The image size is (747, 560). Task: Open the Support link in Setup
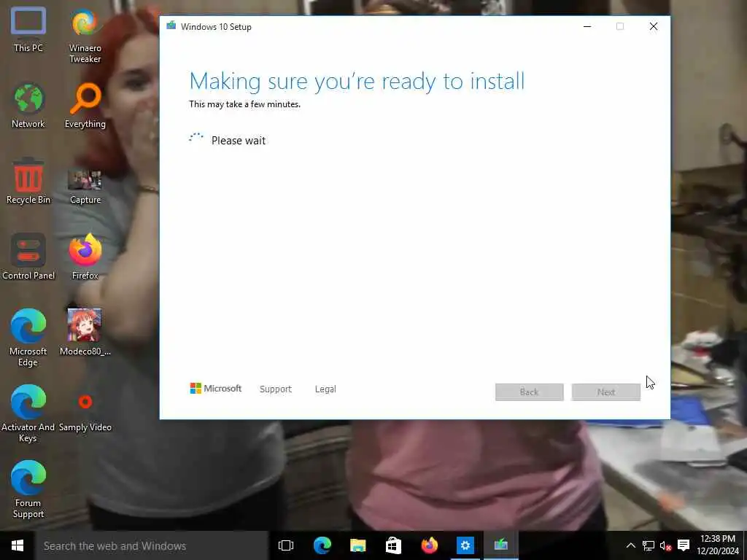coord(275,389)
